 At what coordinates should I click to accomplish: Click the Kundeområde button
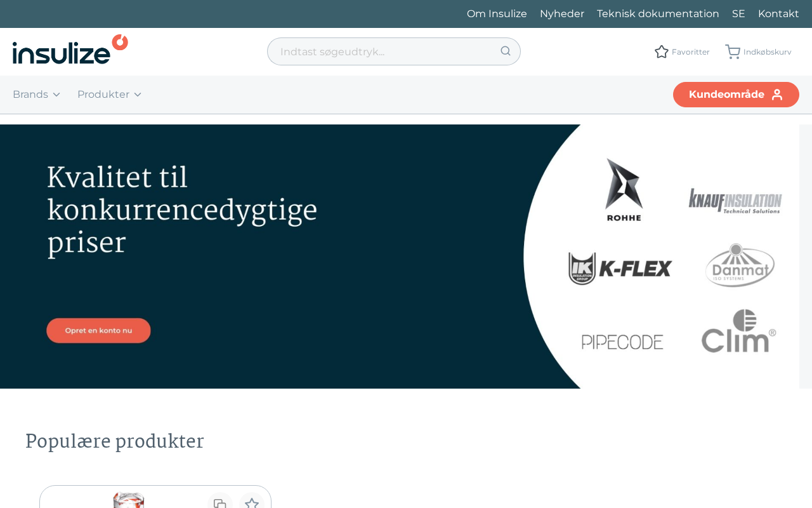click(736, 95)
